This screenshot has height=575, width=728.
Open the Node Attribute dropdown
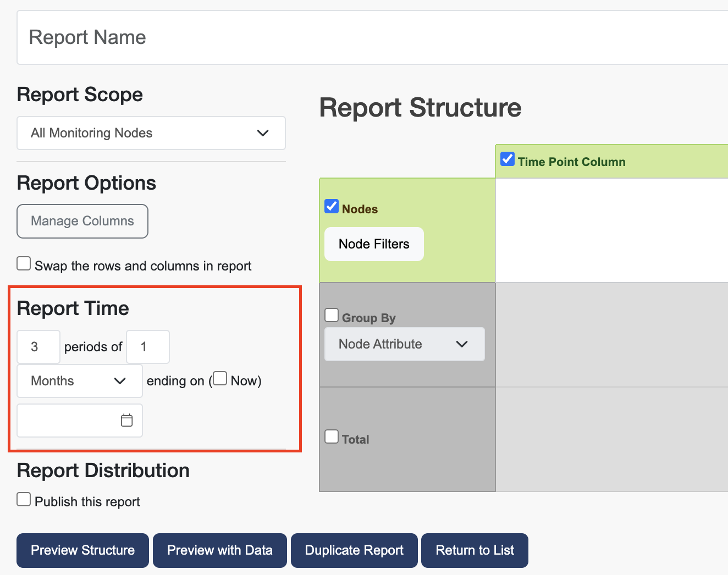click(405, 344)
